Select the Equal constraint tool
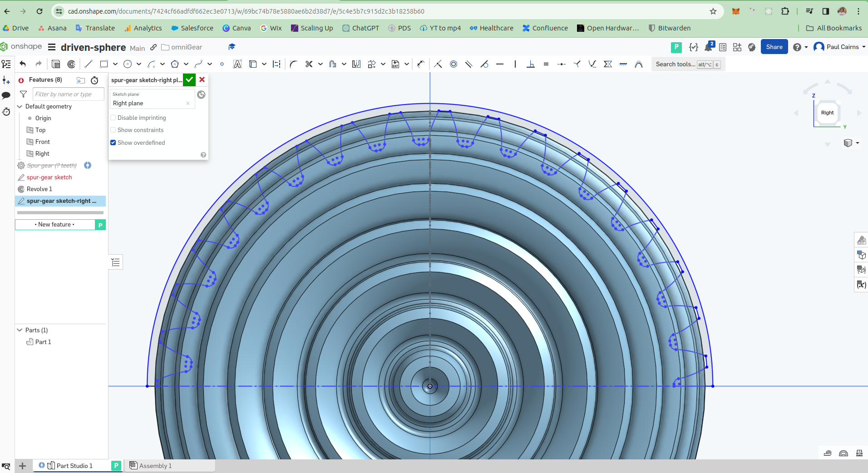The height and width of the screenshot is (473, 868). click(x=546, y=64)
